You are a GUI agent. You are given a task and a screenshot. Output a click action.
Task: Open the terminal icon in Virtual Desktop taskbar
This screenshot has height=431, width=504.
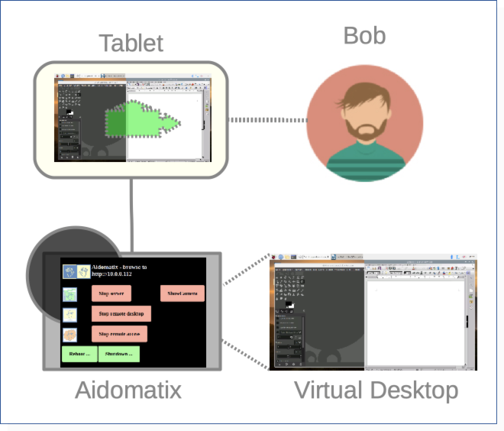(x=293, y=257)
